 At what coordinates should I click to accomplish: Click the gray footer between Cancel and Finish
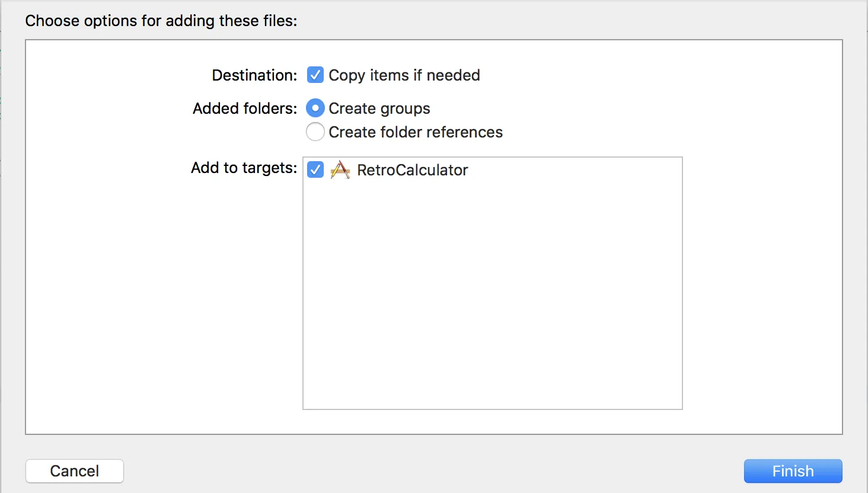pos(433,471)
